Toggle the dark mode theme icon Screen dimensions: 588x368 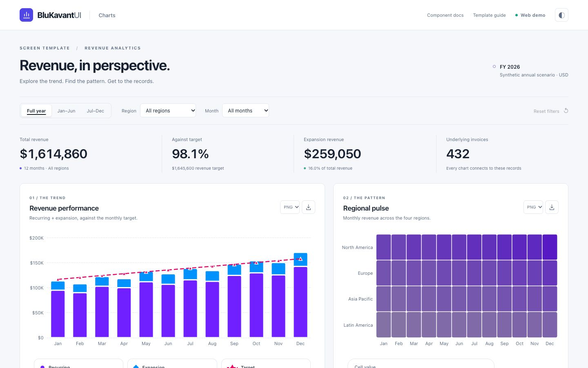coord(561,15)
